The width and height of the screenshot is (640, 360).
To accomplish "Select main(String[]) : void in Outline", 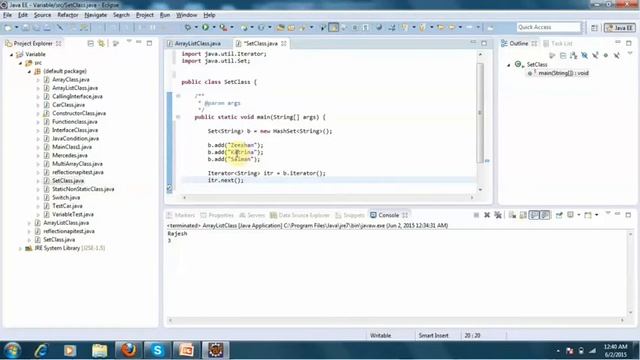I will [563, 73].
